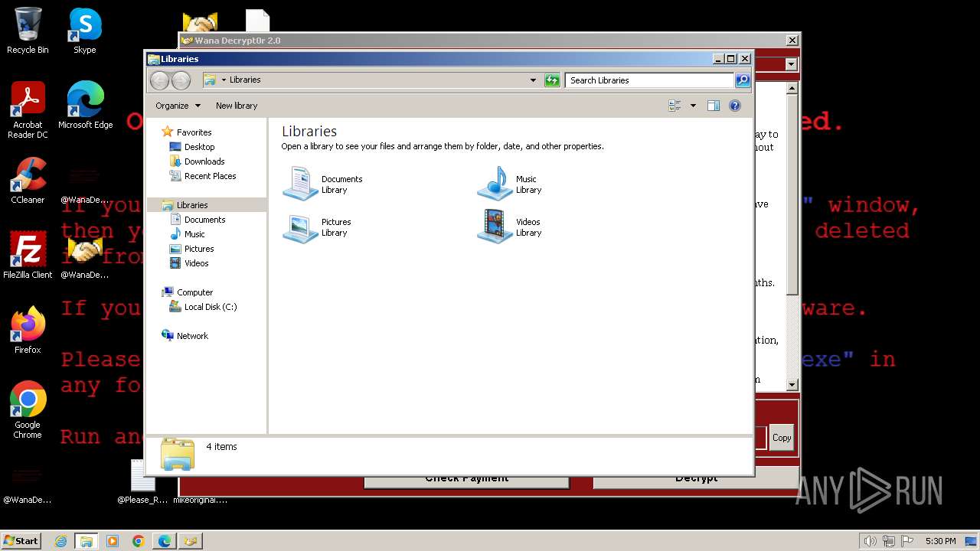The image size is (980, 551).
Task: Click the Check Payment button
Action: click(466, 479)
